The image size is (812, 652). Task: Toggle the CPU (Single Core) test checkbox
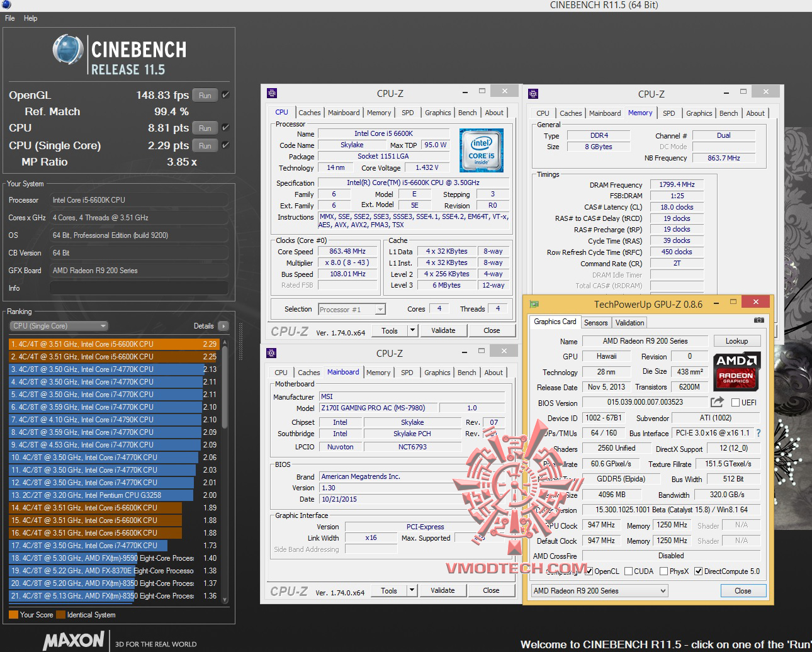pos(225,145)
